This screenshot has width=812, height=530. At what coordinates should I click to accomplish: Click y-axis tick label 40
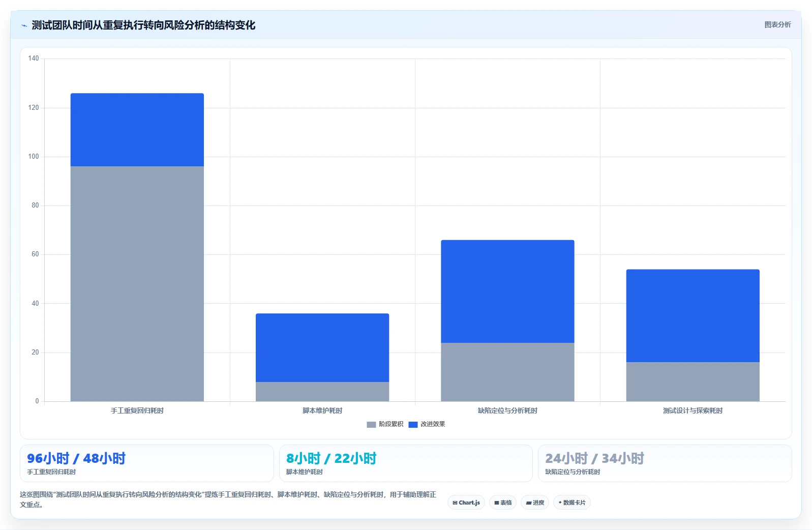[x=35, y=304]
